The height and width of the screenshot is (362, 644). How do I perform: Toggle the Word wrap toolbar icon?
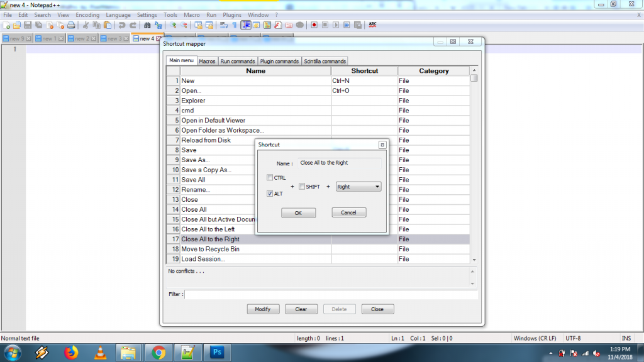tap(223, 25)
